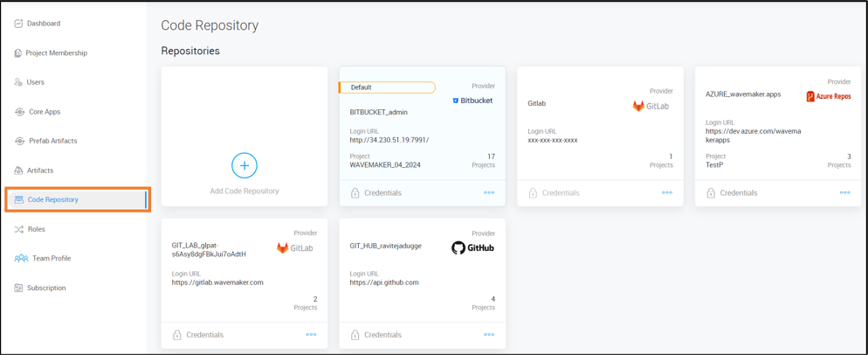Open more options on AZURE_wavemaker.apps card
Screen dimensions: 868x355
(844, 193)
